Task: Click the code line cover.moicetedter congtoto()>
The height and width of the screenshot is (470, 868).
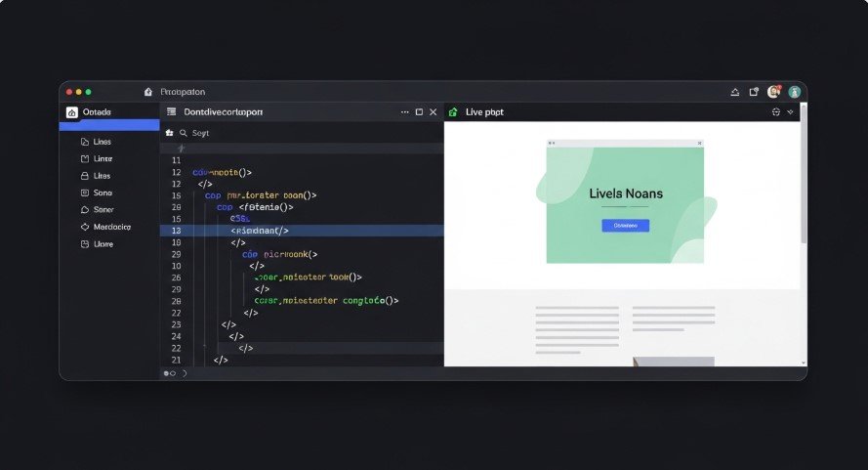Action: [x=326, y=301]
